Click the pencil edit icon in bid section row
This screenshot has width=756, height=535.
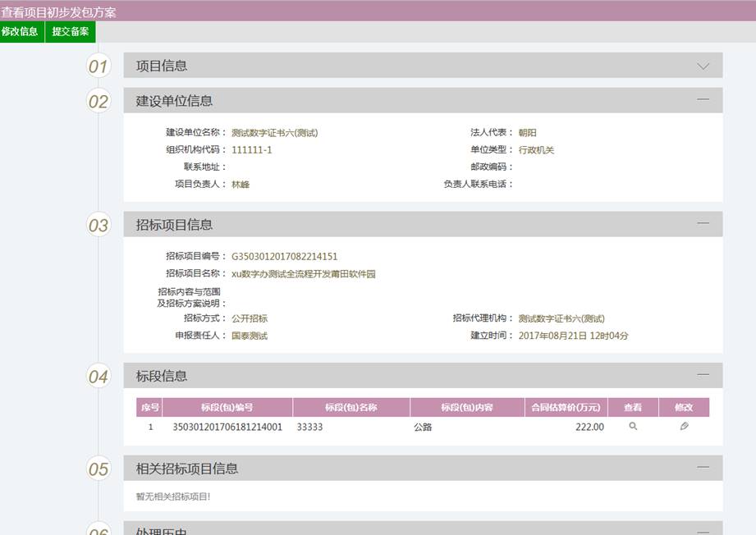pyautogui.click(x=684, y=427)
